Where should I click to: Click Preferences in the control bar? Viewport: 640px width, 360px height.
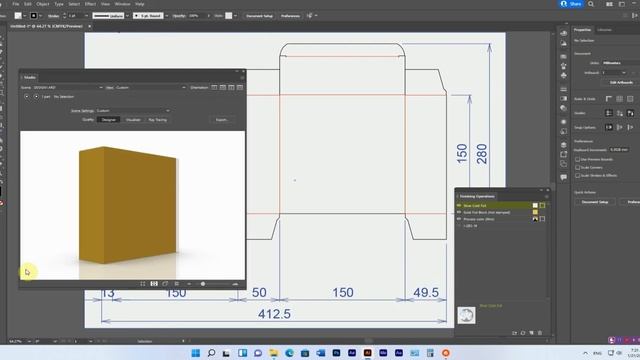pos(290,16)
